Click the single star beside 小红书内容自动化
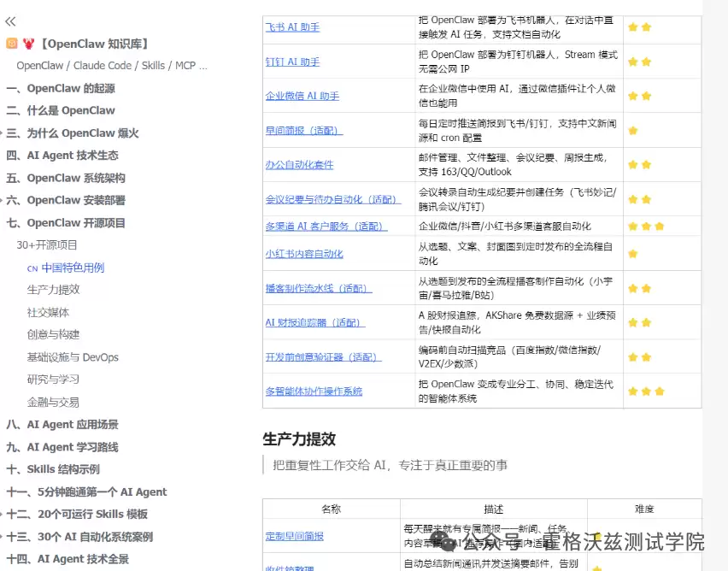Image resolution: width=728 pixels, height=571 pixels. pos(633,254)
